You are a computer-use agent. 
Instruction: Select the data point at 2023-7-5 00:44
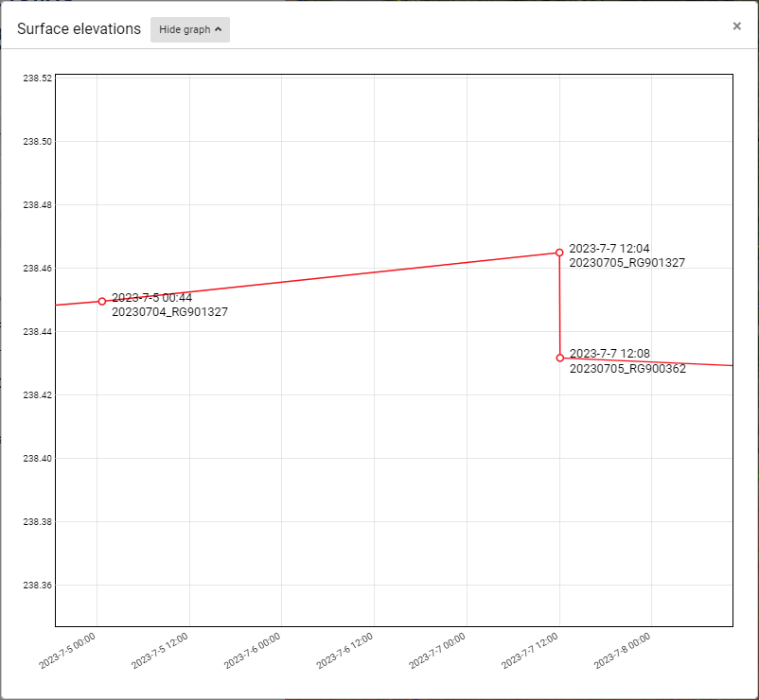[101, 302]
